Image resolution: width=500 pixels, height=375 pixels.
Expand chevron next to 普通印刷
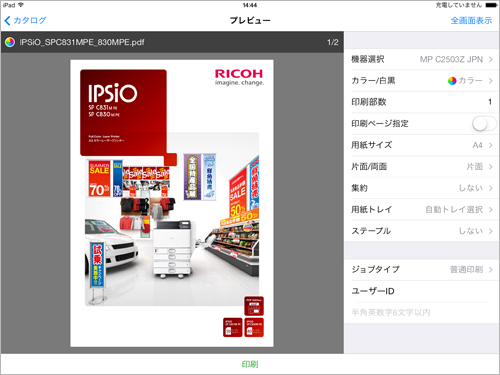(491, 269)
